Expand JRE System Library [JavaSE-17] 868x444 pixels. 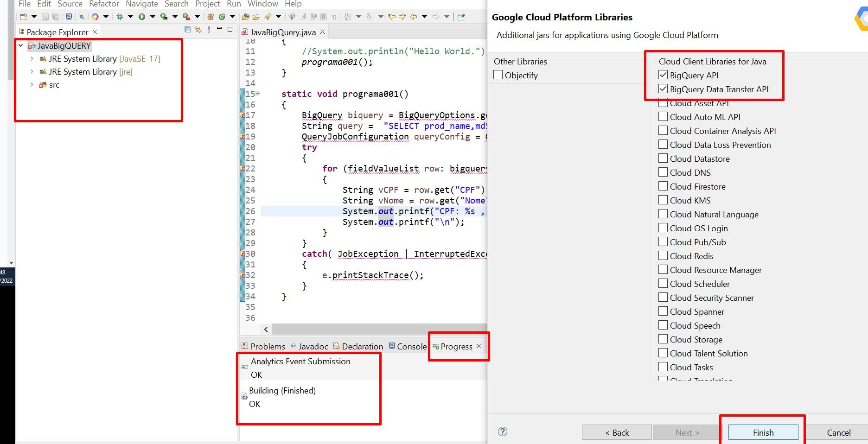point(32,59)
